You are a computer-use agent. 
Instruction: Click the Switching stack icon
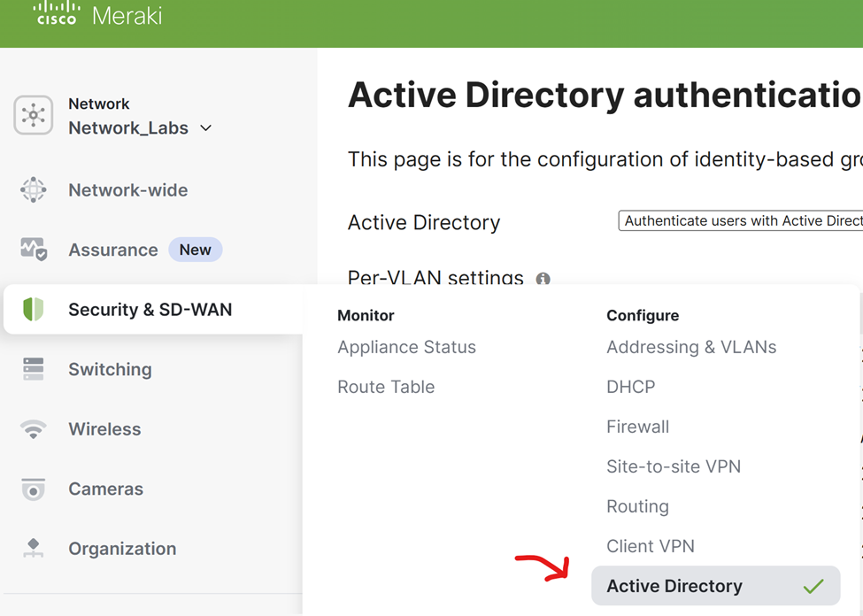(x=34, y=369)
